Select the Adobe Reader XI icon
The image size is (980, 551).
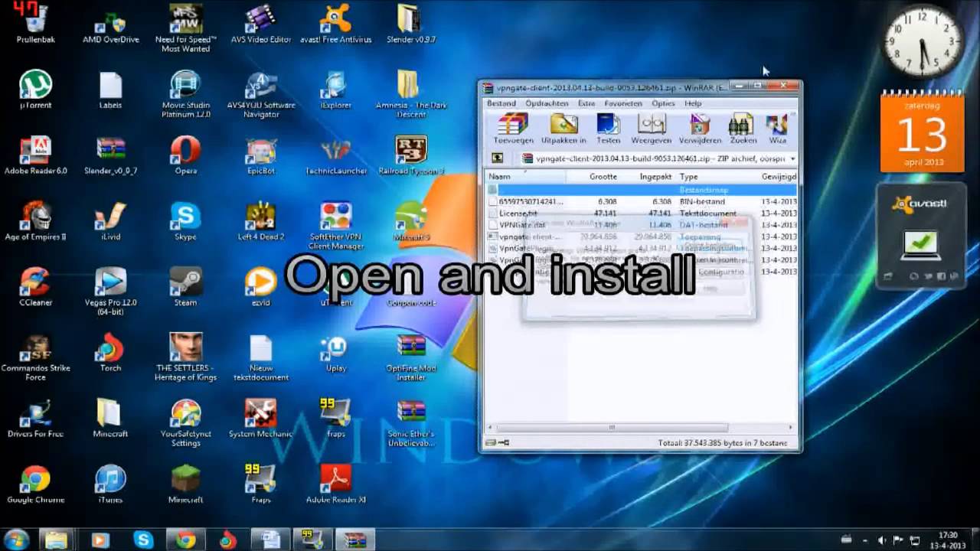tap(336, 484)
